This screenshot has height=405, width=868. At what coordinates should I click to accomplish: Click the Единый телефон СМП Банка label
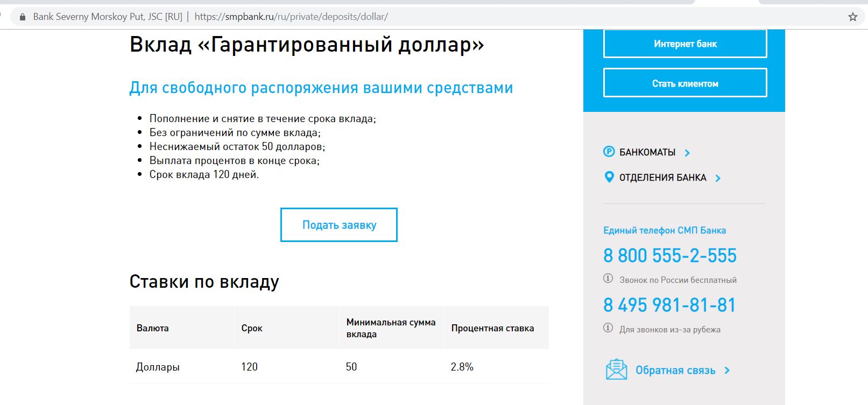[x=665, y=230]
